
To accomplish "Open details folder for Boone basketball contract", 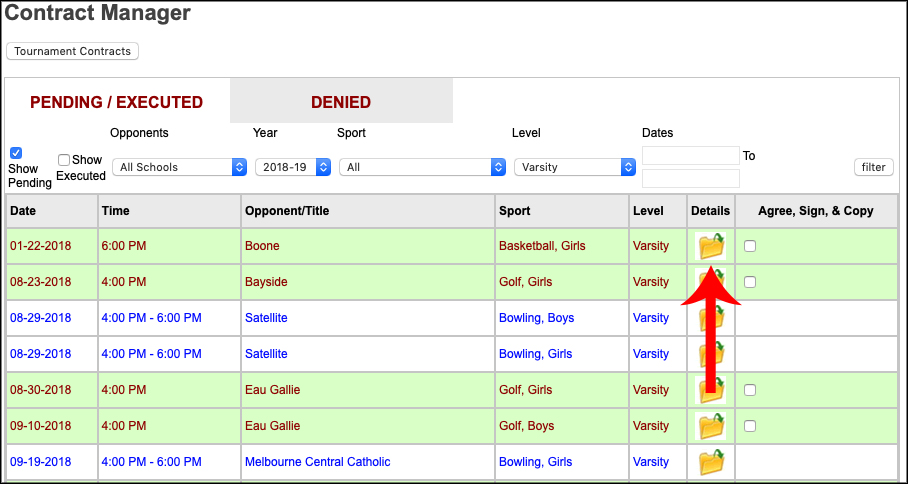I will (x=711, y=246).
